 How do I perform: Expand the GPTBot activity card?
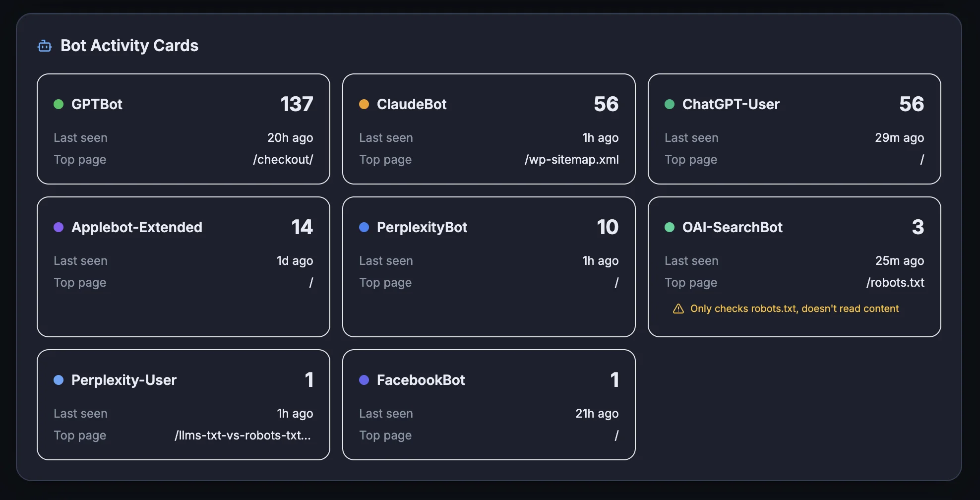pos(183,129)
